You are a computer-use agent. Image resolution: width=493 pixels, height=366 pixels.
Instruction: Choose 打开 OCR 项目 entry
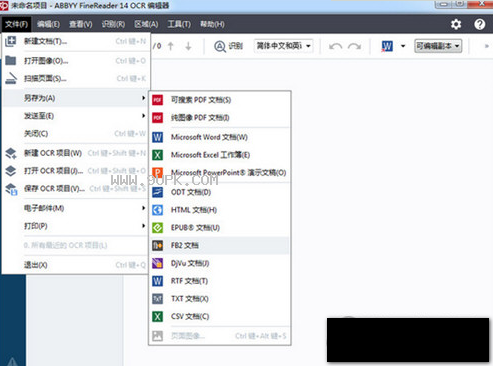pos(76,171)
